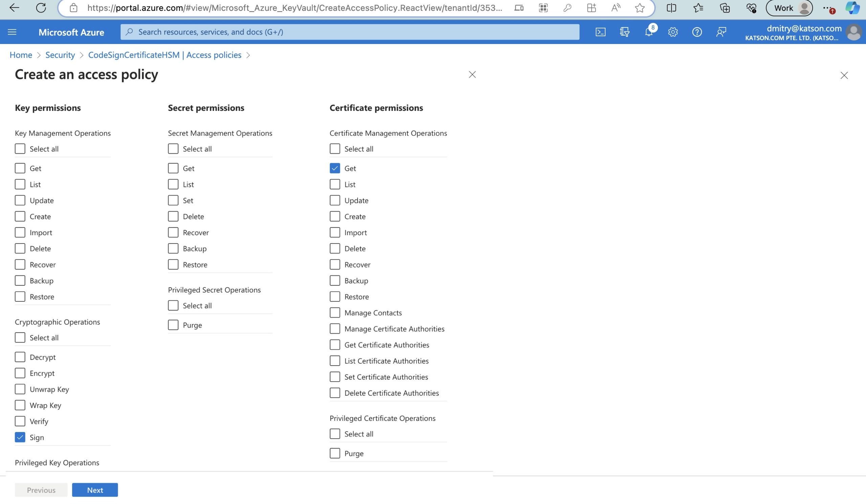Open the dmitry@katson.com account menu
The width and height of the screenshot is (866, 504).
(x=804, y=32)
